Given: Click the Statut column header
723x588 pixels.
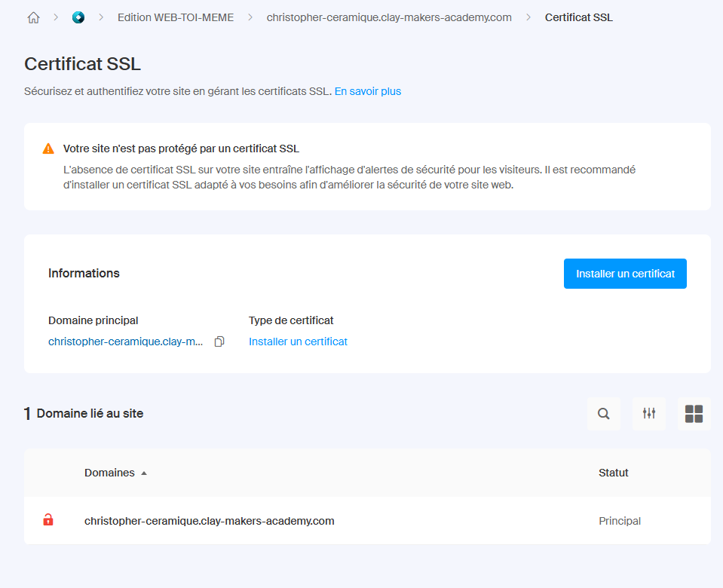Looking at the screenshot, I should click(x=613, y=473).
